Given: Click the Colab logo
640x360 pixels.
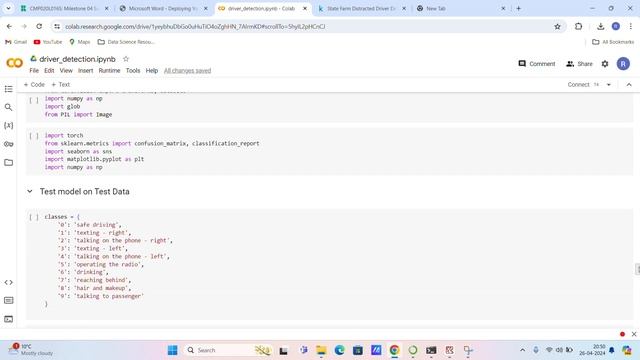Looking at the screenshot, I should pyautogui.click(x=15, y=63).
